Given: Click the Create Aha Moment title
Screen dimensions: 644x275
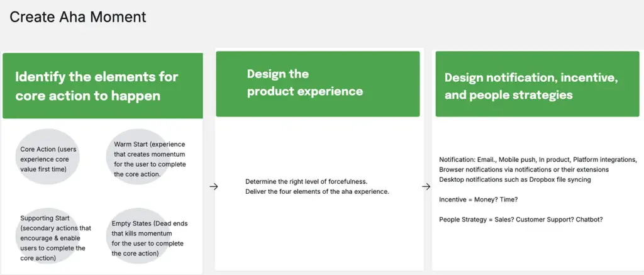Looking at the screenshot, I should tap(78, 17).
